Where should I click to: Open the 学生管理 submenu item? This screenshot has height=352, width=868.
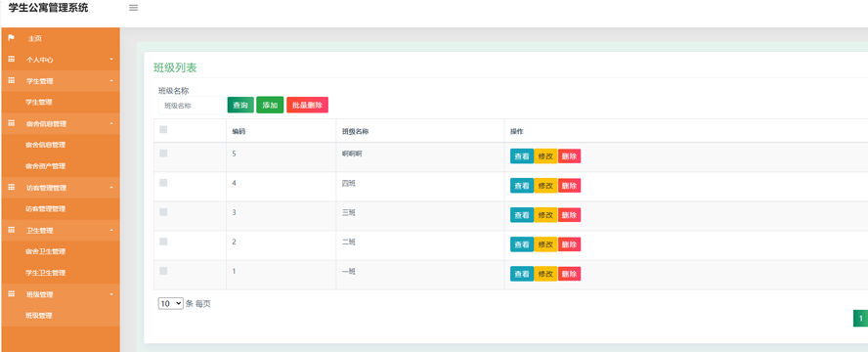pyautogui.click(x=39, y=103)
